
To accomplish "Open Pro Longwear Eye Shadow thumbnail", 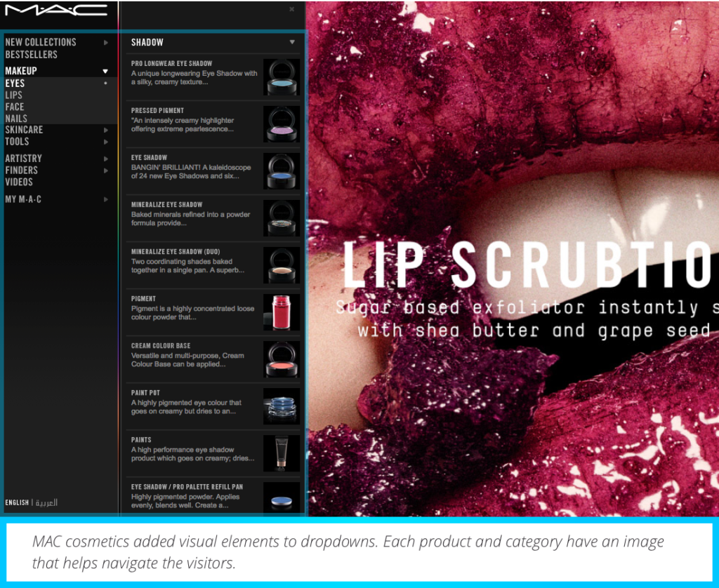I will 282,77.
